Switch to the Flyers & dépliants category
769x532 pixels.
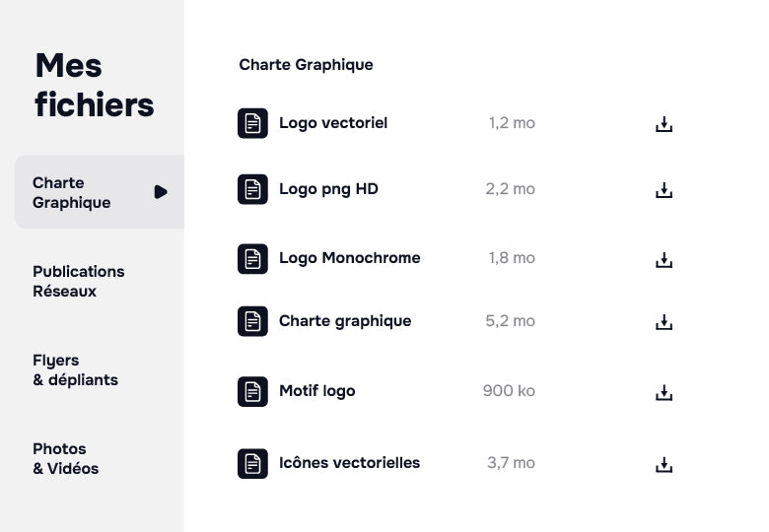click(x=75, y=369)
